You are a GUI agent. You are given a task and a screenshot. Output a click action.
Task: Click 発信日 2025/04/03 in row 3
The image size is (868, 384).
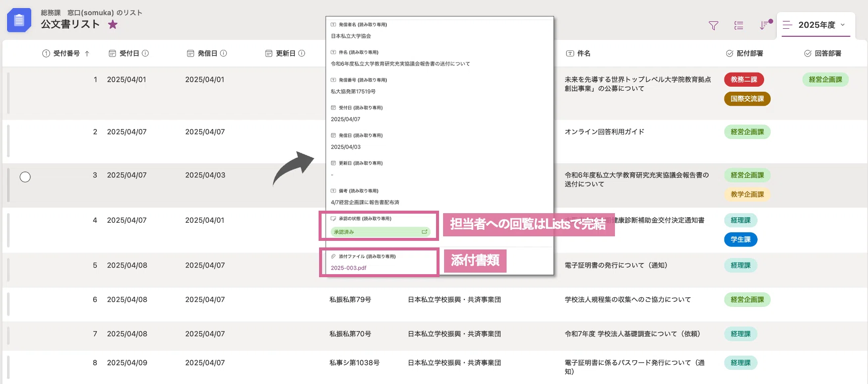tap(205, 175)
